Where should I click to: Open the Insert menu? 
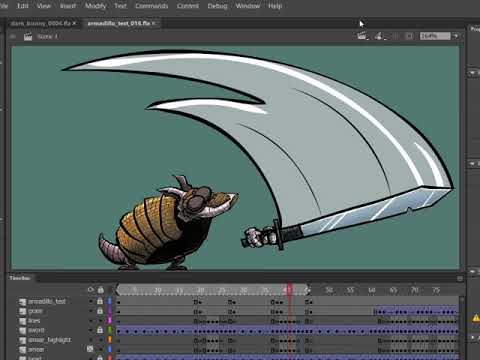[x=68, y=6]
